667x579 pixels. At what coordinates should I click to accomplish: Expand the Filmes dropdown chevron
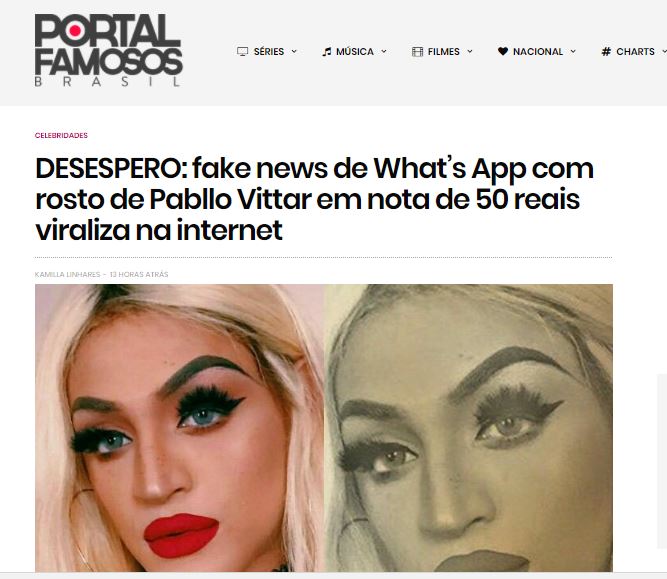tap(470, 51)
